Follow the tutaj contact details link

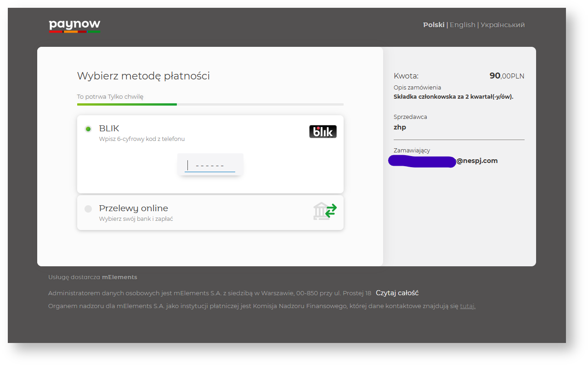click(x=467, y=306)
